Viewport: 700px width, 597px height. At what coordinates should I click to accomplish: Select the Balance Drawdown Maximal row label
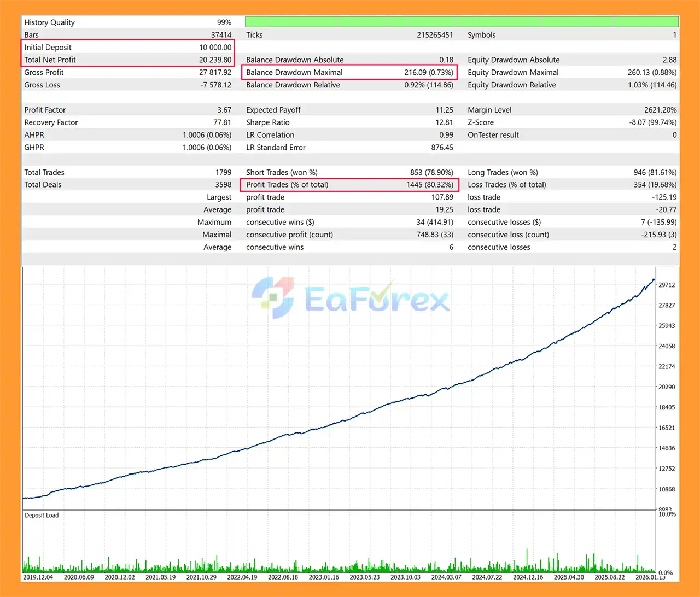point(294,73)
